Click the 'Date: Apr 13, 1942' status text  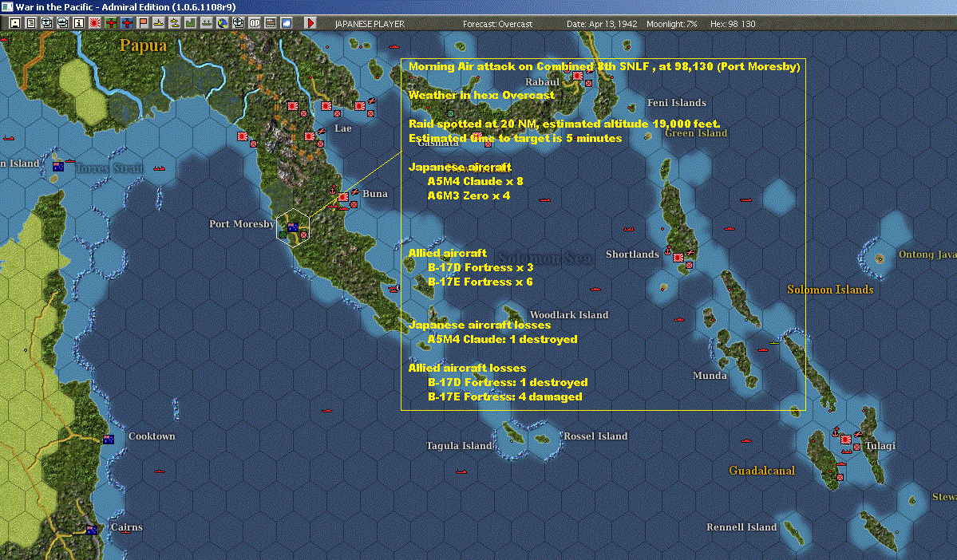pyautogui.click(x=602, y=24)
